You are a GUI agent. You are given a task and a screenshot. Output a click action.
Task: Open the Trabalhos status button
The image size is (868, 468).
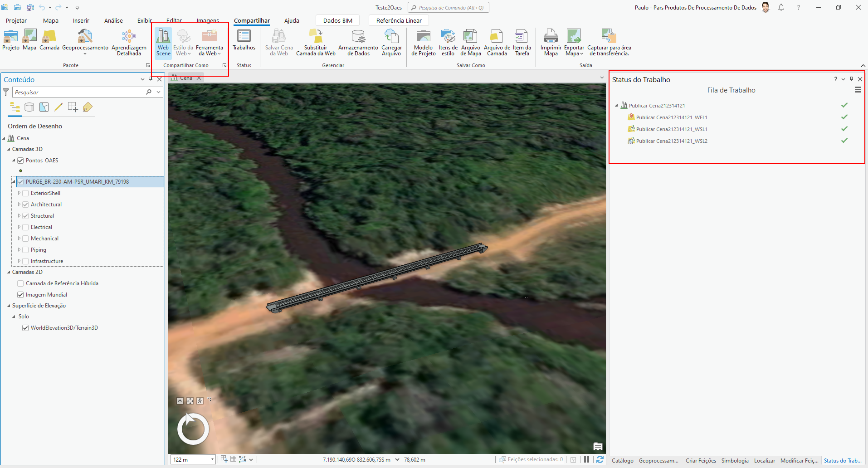(x=244, y=40)
